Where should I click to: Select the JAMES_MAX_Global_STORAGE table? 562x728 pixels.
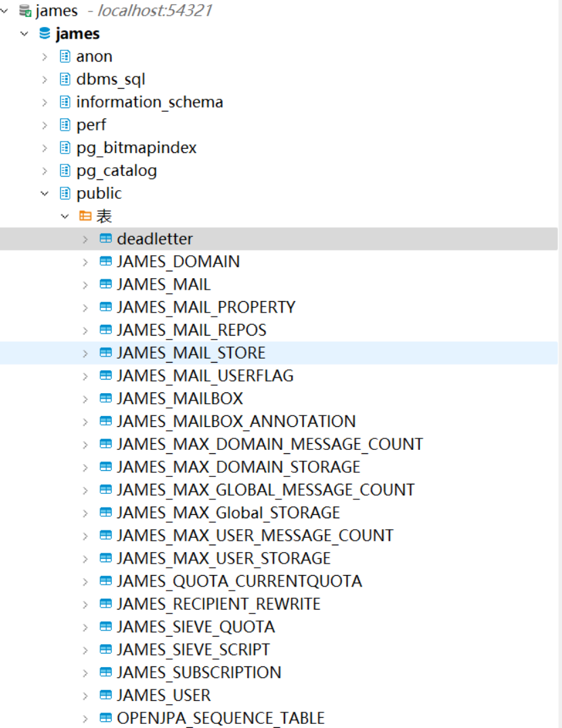(x=228, y=513)
